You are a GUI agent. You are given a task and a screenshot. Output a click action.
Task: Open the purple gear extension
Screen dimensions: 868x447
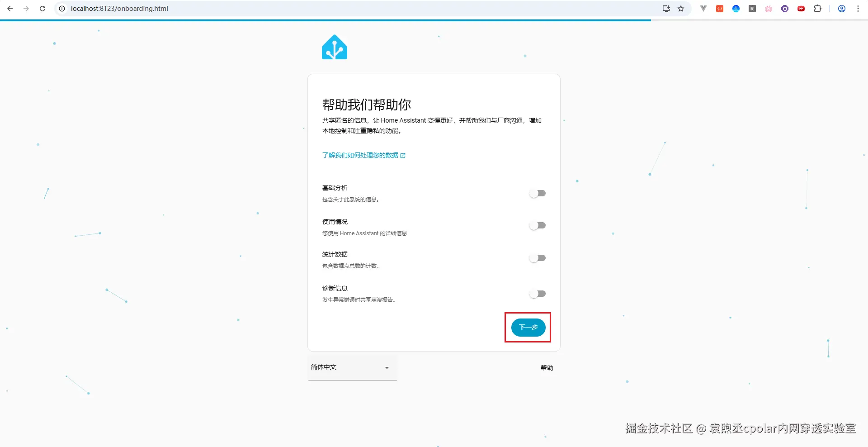pyautogui.click(x=785, y=9)
